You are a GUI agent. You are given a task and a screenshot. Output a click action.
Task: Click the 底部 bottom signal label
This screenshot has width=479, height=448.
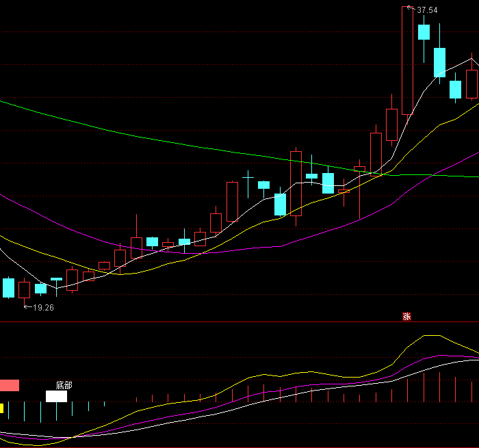pos(64,385)
